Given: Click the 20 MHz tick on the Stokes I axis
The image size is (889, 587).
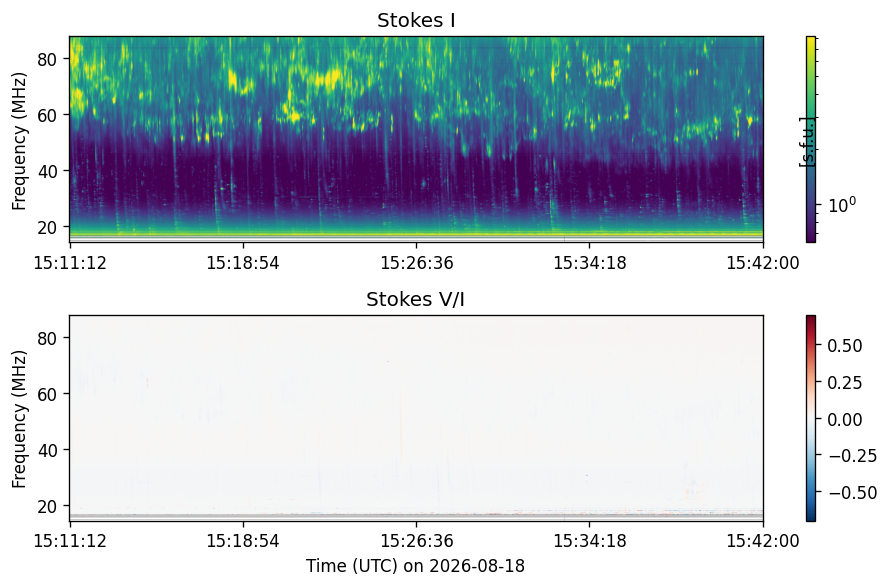Looking at the screenshot, I should pos(47,227).
